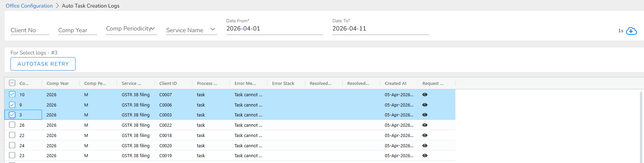Sort by Created At column header
Screen dimensions: 644x163
tap(395, 83)
